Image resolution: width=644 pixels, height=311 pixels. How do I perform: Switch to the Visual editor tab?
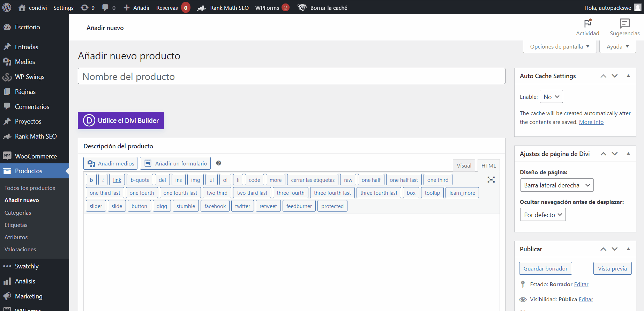point(464,165)
